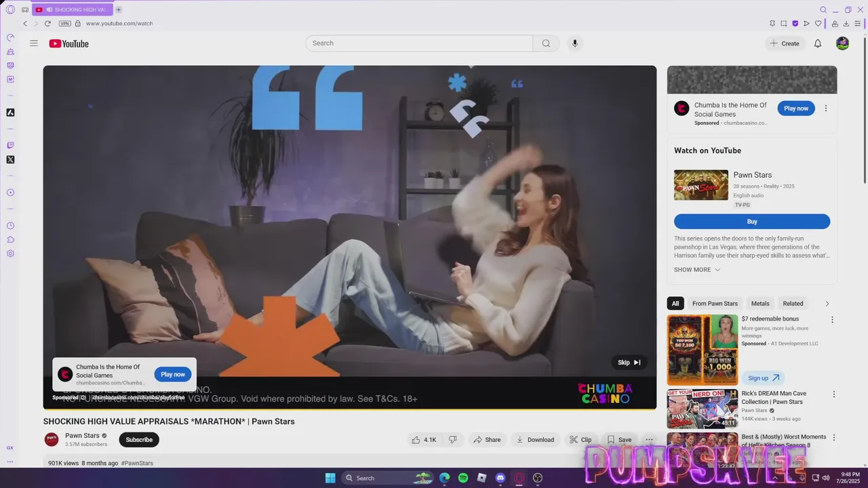Click the ad progress bar
The image size is (868, 488).
350,409
